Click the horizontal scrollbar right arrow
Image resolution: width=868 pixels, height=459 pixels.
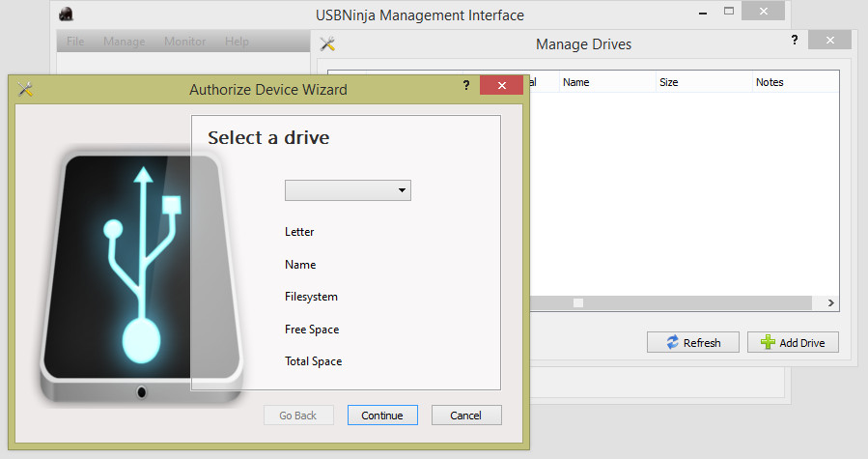[831, 302]
